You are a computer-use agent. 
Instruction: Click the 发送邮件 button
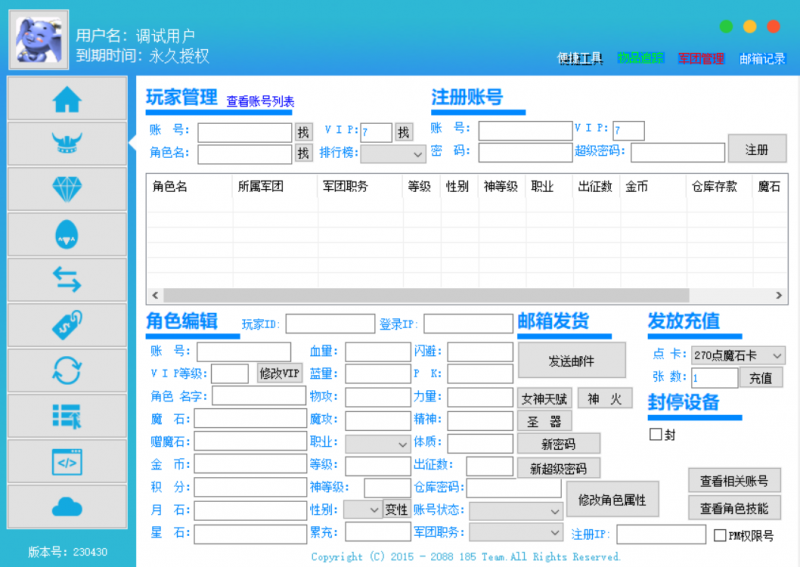[x=571, y=360]
